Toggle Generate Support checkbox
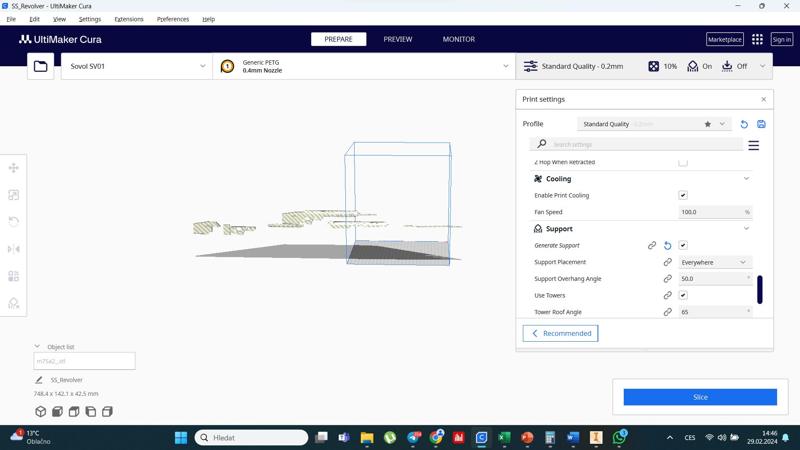The image size is (800, 450). pos(683,245)
